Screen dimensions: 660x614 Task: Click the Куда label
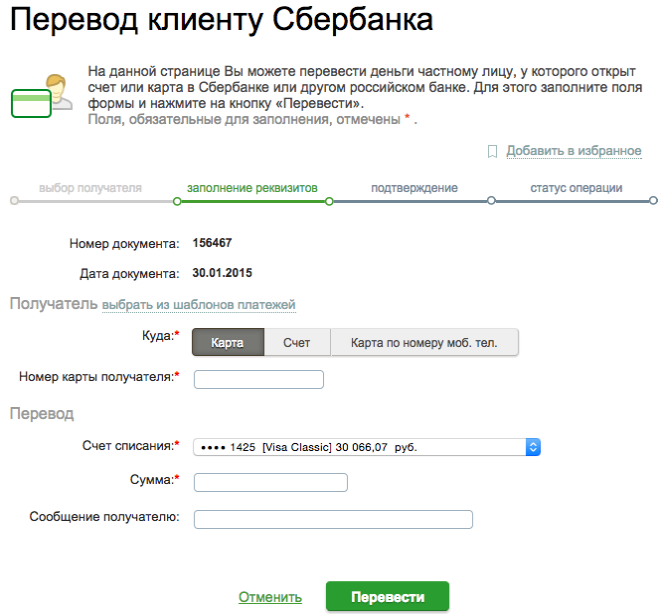point(160,335)
